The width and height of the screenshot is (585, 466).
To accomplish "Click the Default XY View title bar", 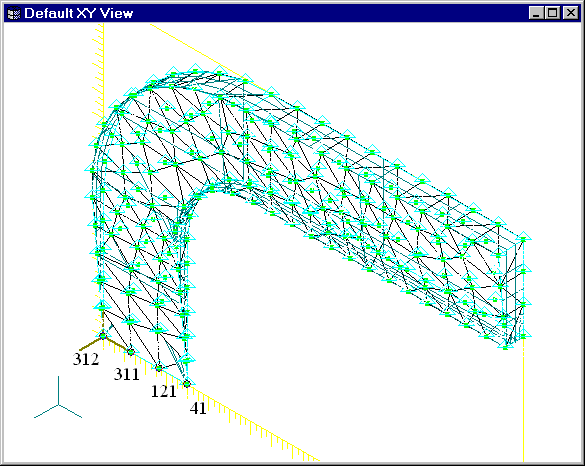I will point(292,13).
